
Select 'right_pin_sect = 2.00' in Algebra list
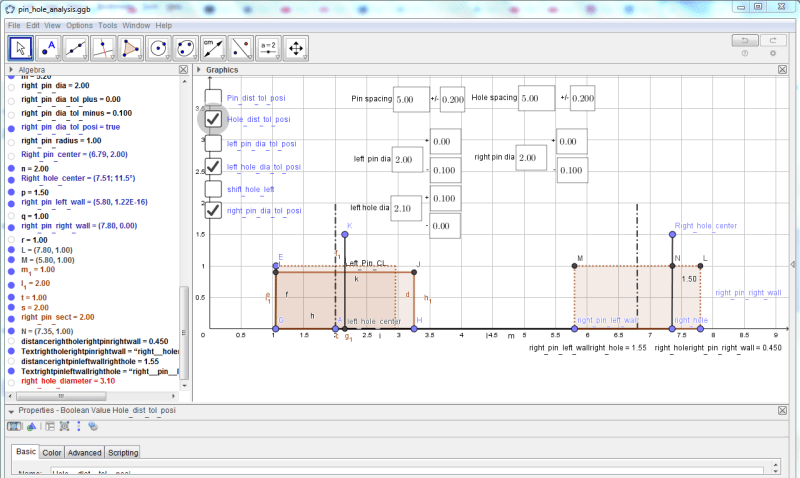click(58, 317)
